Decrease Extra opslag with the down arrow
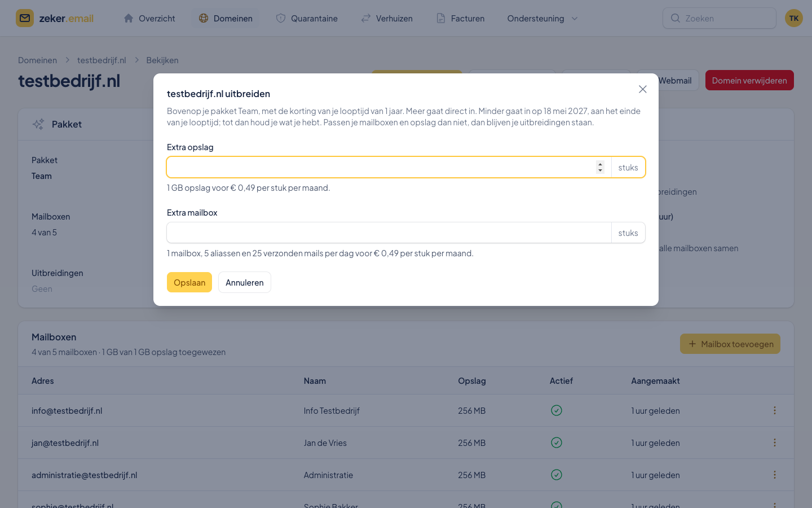This screenshot has height=508, width=812. point(600,170)
